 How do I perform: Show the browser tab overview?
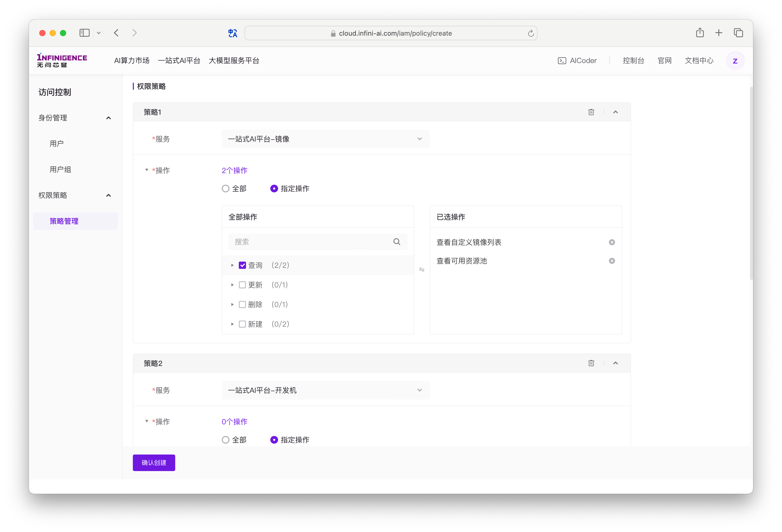click(x=738, y=33)
